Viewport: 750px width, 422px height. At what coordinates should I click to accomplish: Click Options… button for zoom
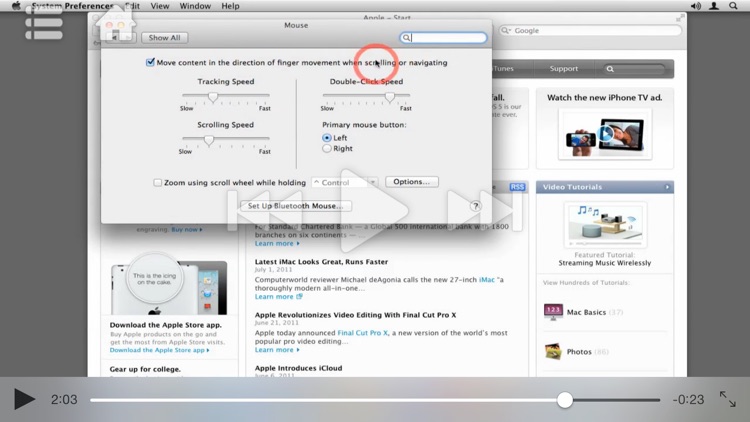(412, 182)
